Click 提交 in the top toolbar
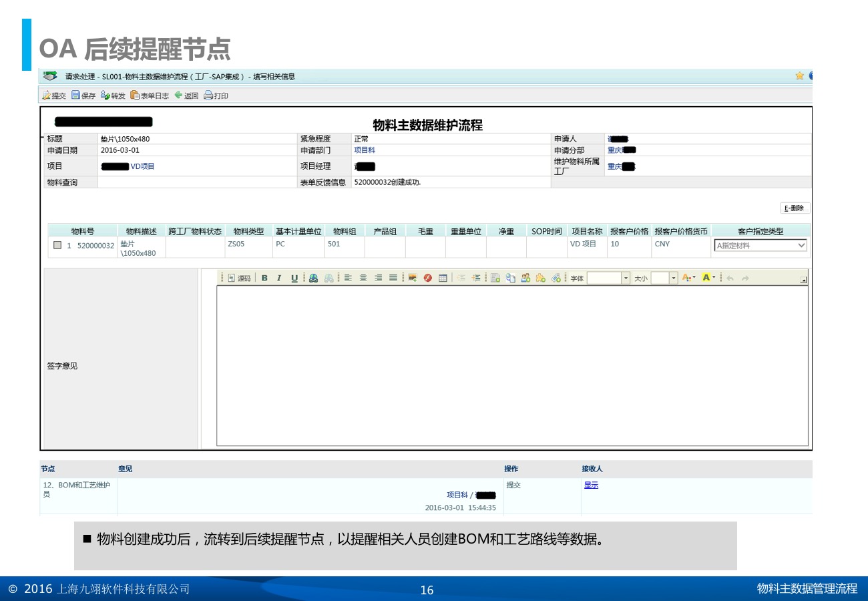 pos(54,95)
